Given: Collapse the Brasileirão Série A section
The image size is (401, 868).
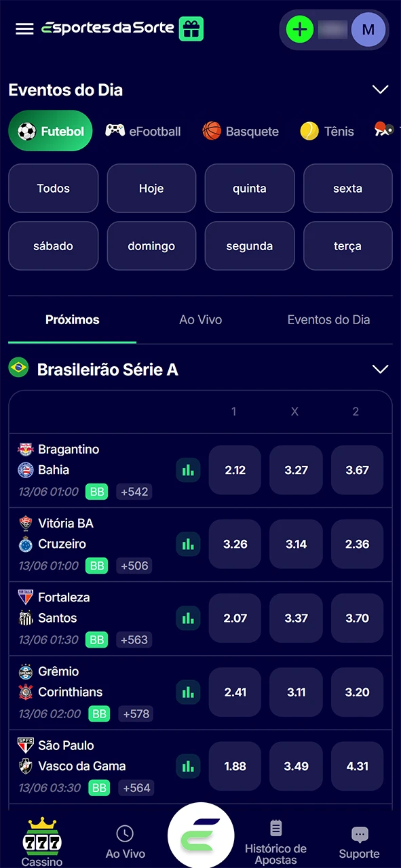Looking at the screenshot, I should [x=380, y=369].
